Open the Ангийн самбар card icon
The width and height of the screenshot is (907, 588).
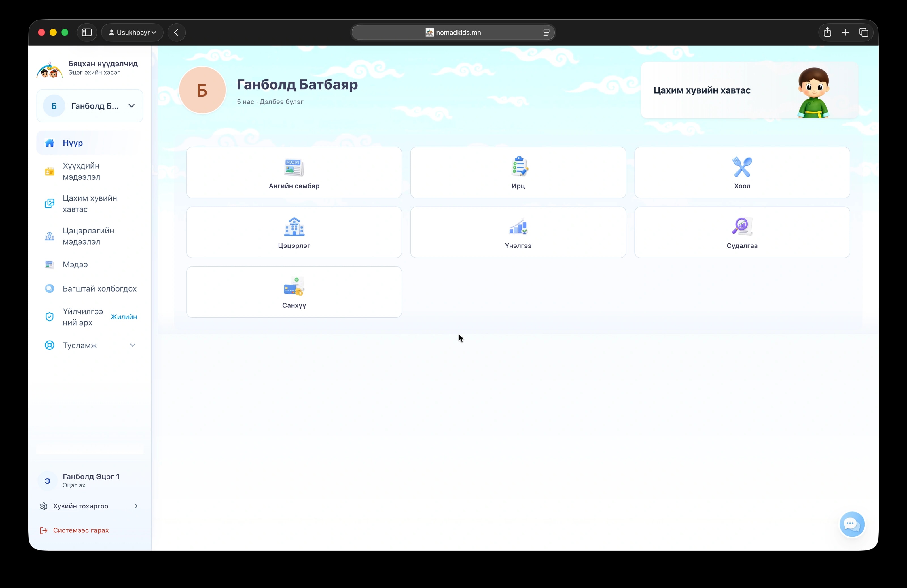pyautogui.click(x=294, y=167)
